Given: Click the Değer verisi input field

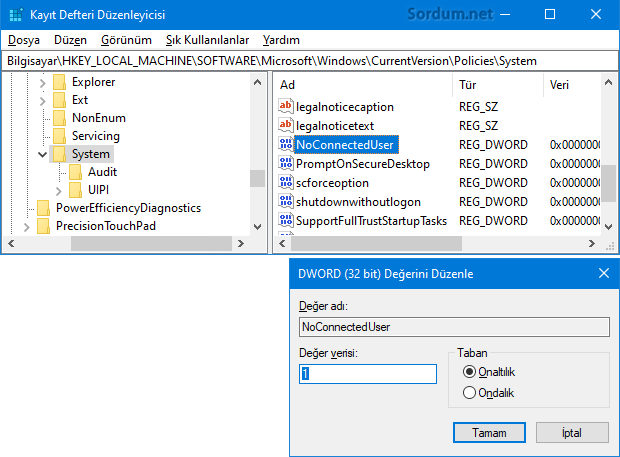Looking at the screenshot, I should [x=368, y=374].
